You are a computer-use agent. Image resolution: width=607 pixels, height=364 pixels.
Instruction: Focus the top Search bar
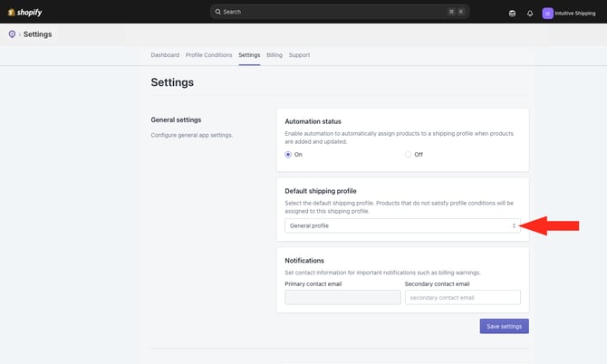coord(340,12)
